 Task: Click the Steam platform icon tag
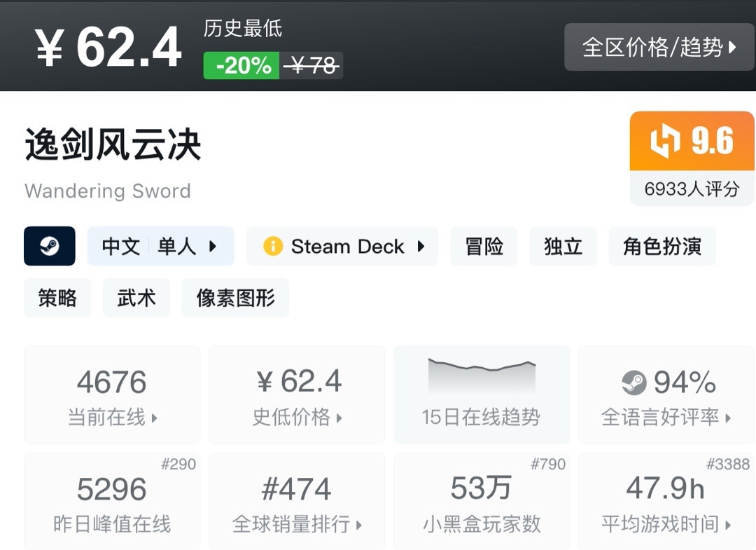point(49,246)
